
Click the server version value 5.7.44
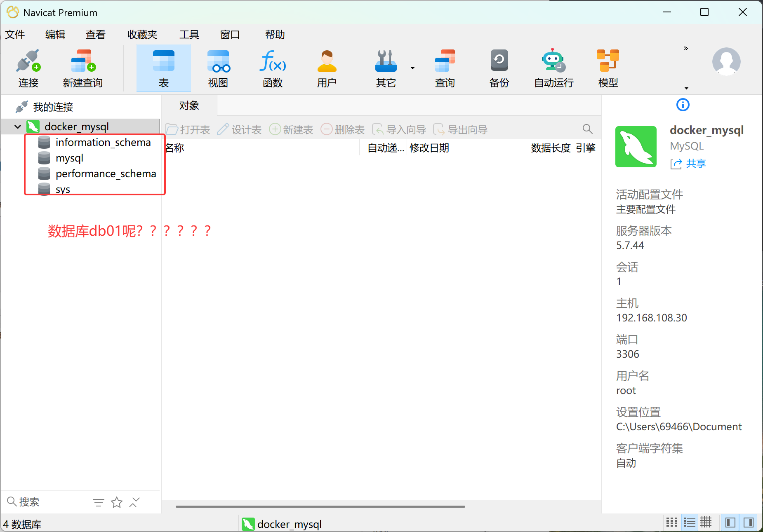point(630,246)
